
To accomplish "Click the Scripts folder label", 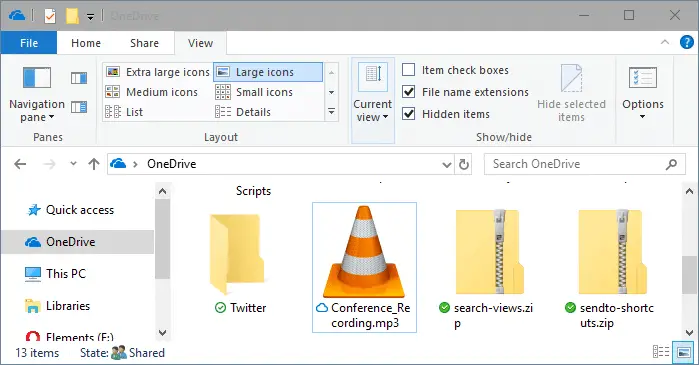I will [x=253, y=191].
